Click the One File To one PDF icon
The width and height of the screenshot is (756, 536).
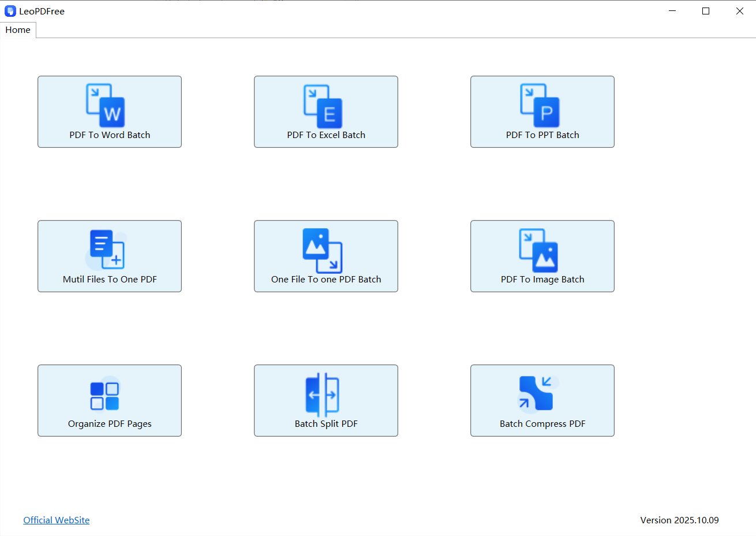(x=323, y=251)
